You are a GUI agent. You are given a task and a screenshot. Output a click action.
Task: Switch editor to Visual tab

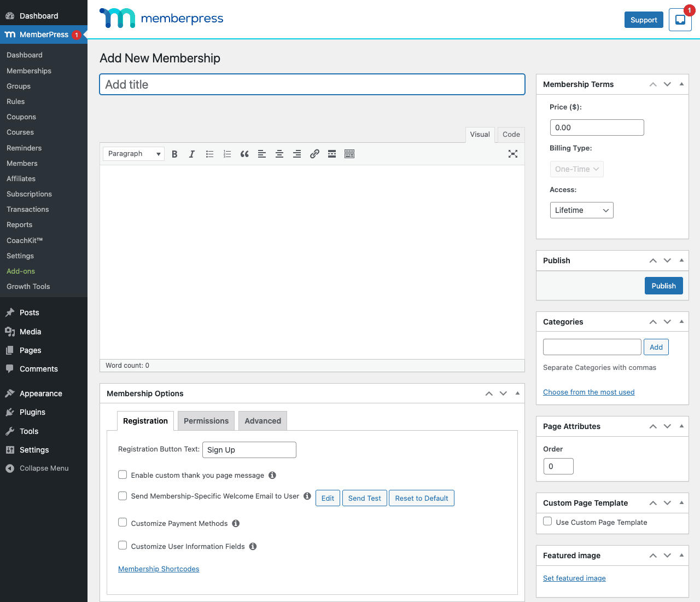[480, 135]
